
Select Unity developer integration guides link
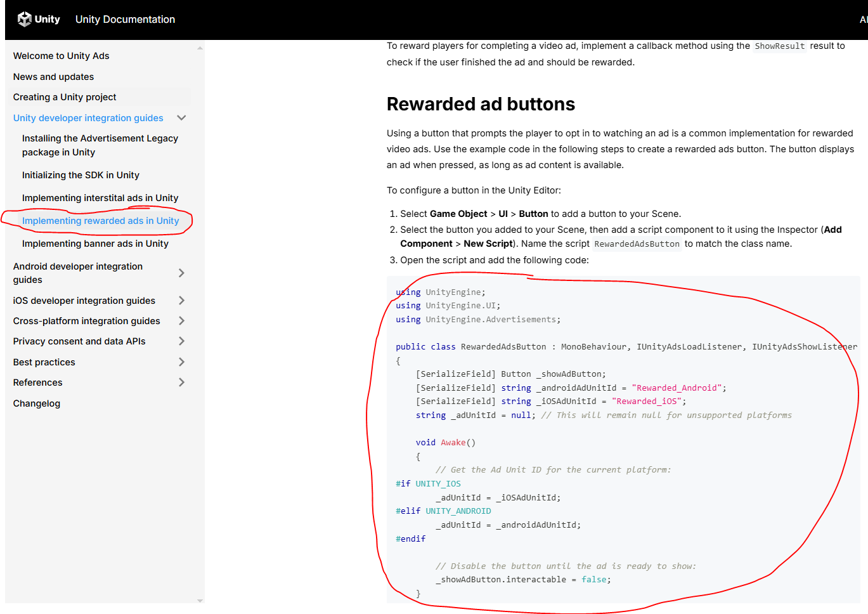88,118
